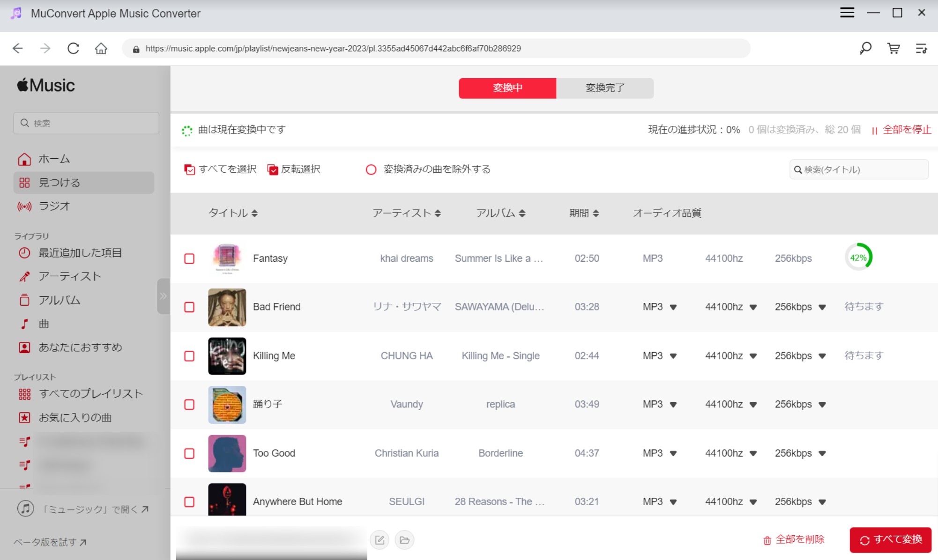Go back with the browser back arrow
This screenshot has height=560, width=938.
18,48
